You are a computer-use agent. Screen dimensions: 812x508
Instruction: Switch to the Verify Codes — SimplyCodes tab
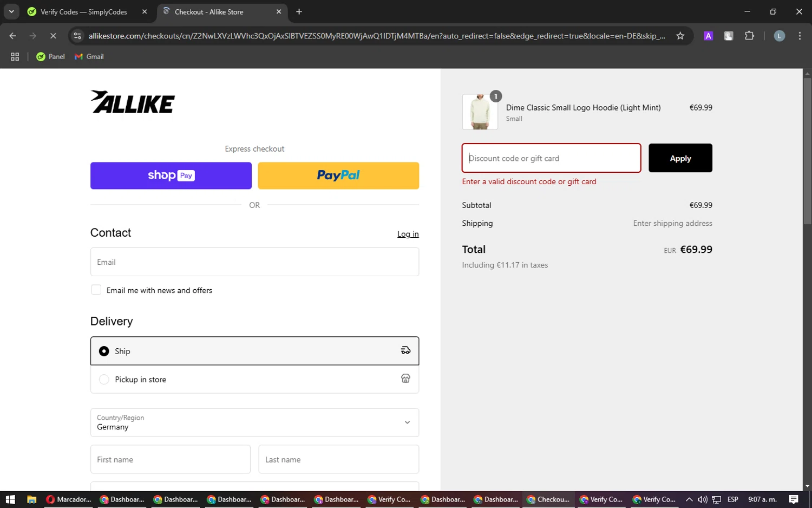tap(83, 11)
